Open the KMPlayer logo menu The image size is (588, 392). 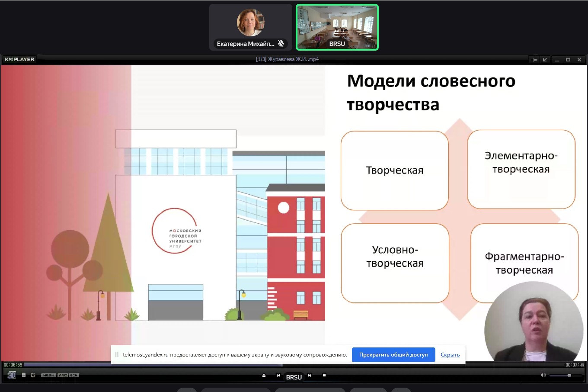click(19, 59)
